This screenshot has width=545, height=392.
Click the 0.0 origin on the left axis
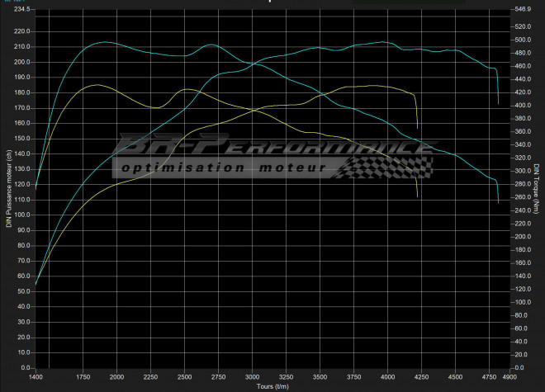pyautogui.click(x=25, y=368)
